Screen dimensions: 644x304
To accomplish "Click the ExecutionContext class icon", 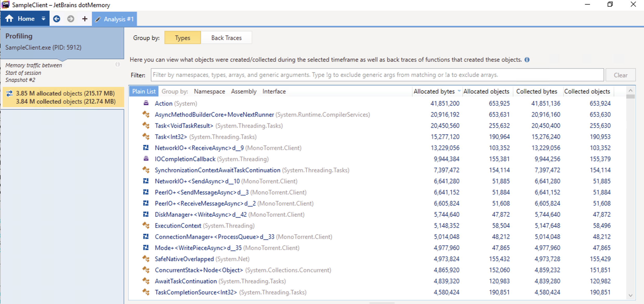I will [146, 226].
